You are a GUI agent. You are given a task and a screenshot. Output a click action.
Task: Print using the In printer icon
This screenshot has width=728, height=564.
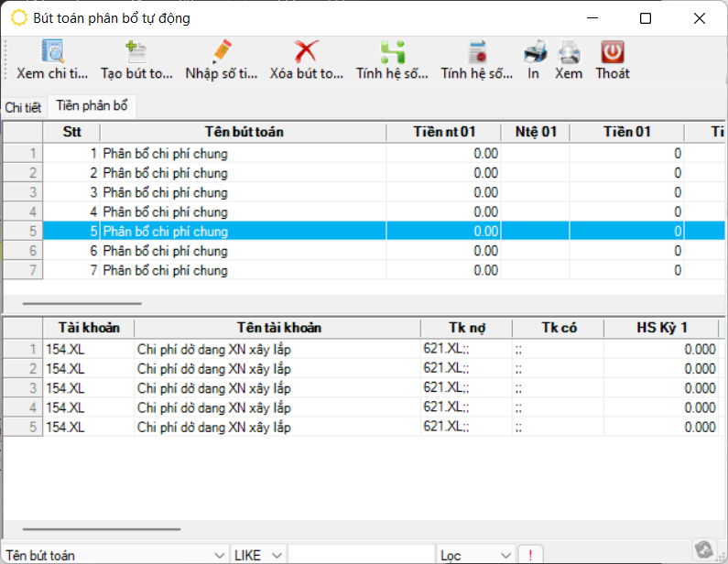click(x=534, y=51)
